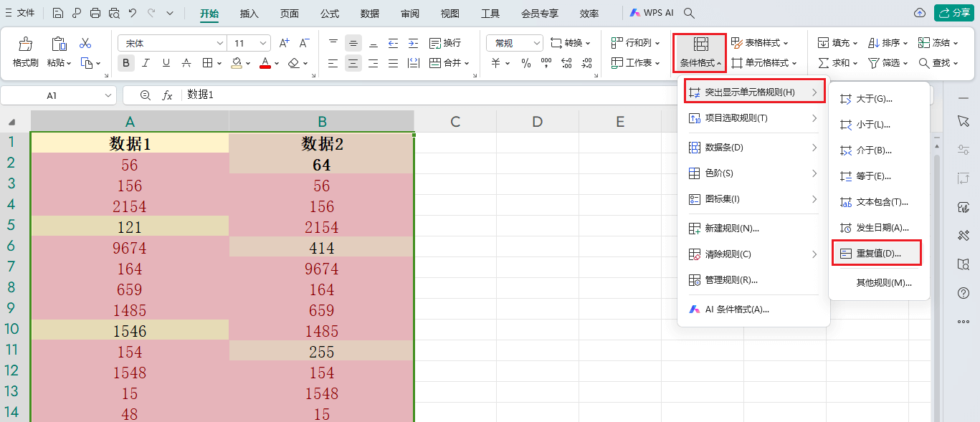Apply italic formatting
Viewport: 980px width, 422px height.
pyautogui.click(x=146, y=63)
